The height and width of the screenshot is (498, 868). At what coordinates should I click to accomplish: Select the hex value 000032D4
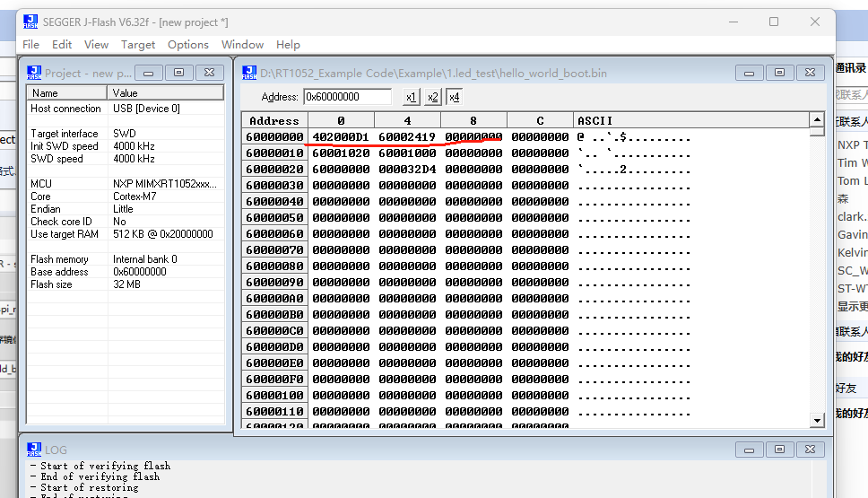[x=407, y=169]
